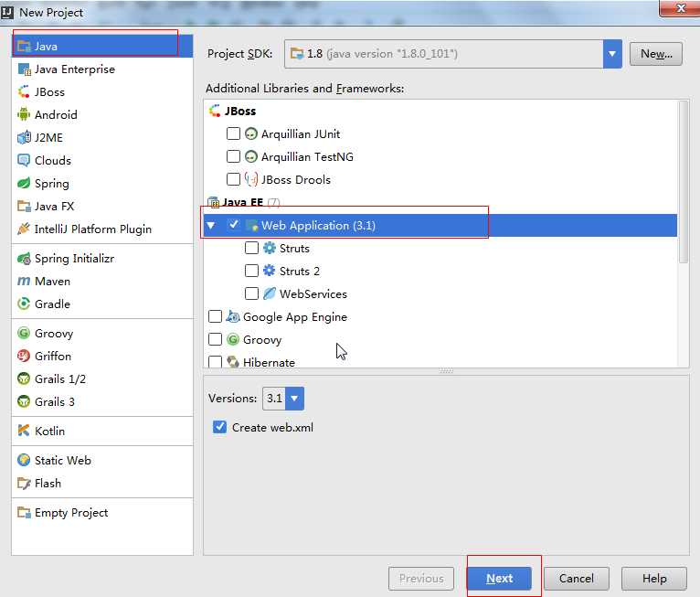700x597 pixels.
Task: Open the Versions 3.1 dropdown
Action: click(294, 399)
